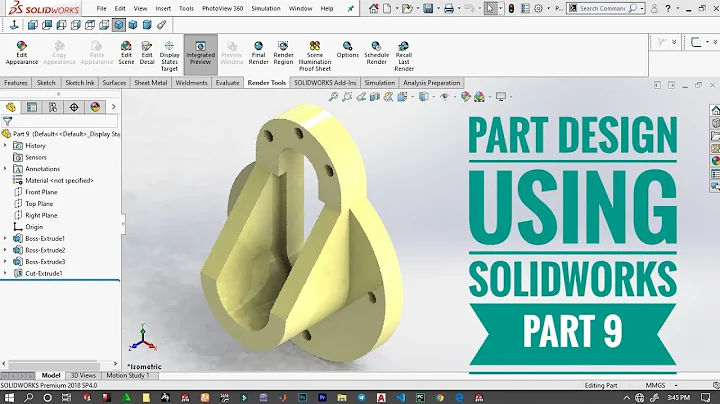
Task: Switch to the 3D Views tab
Action: click(83, 376)
